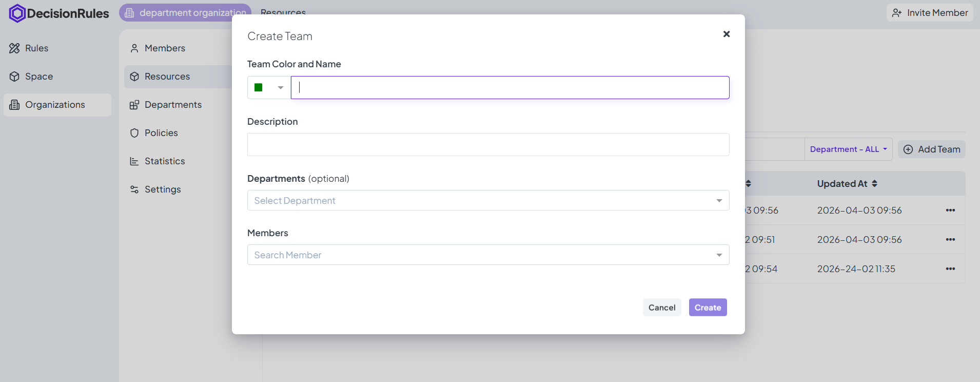Focus the team name input field
Image resolution: width=980 pixels, height=382 pixels.
click(x=509, y=88)
